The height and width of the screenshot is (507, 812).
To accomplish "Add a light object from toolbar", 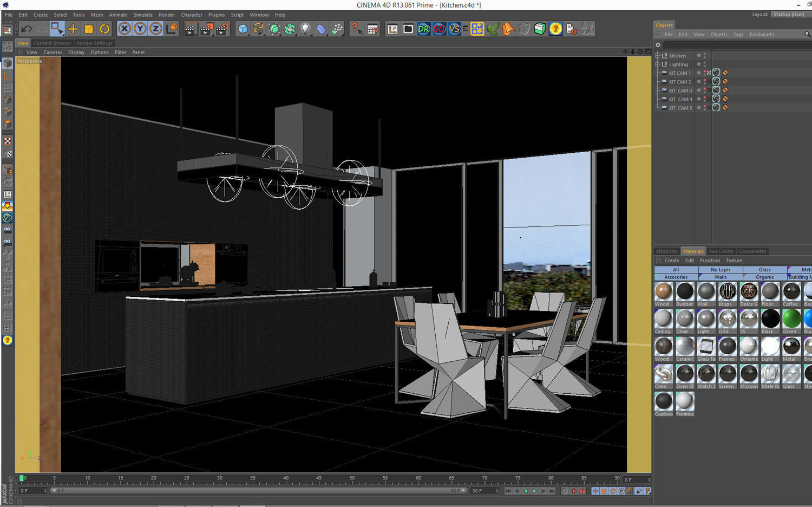I will (306, 29).
